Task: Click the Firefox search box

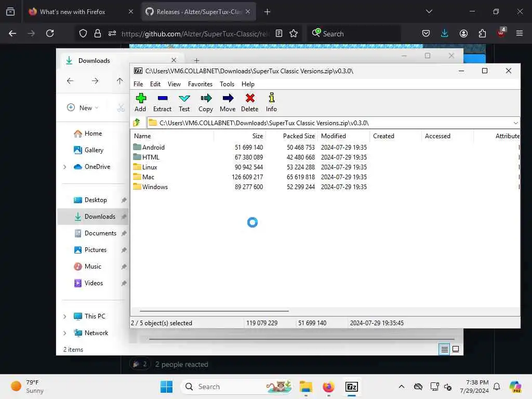Action: [x=354, y=34]
